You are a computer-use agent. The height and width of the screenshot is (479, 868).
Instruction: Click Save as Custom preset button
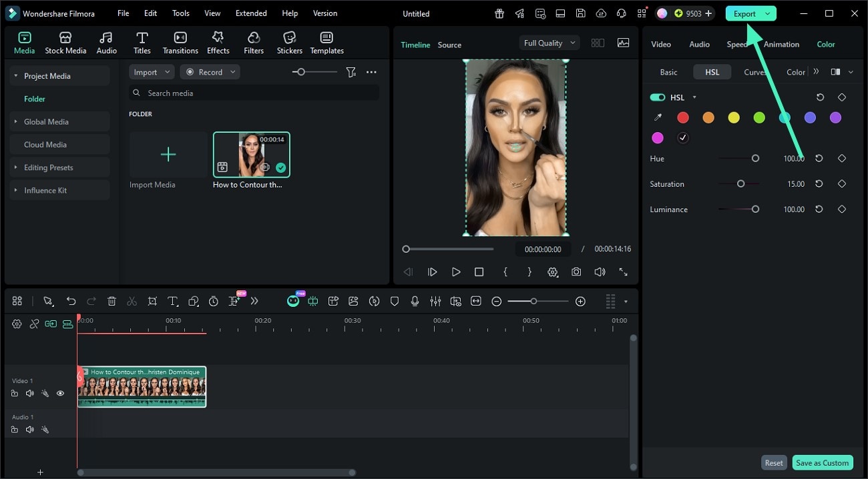(x=823, y=462)
